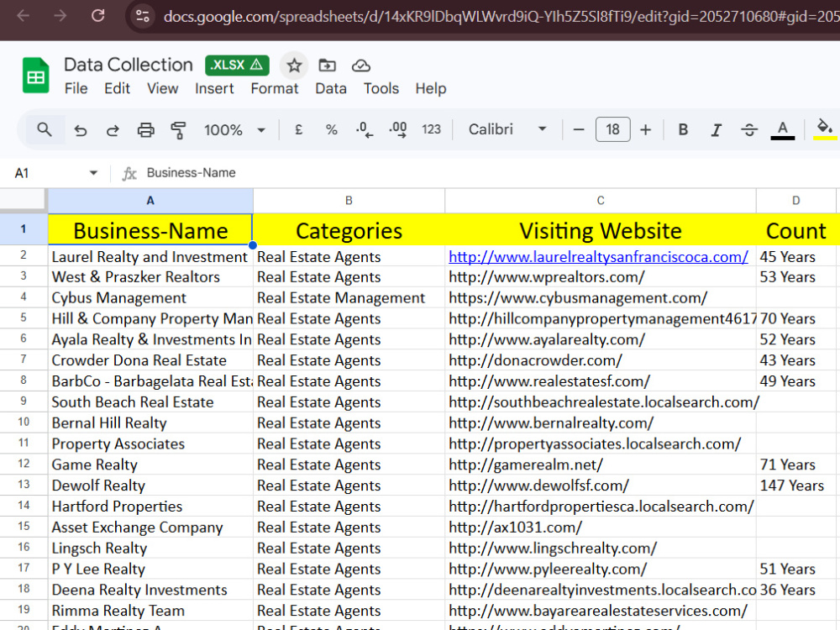This screenshot has height=630, width=840.
Task: Select the Game Realty cell
Action: click(150, 465)
